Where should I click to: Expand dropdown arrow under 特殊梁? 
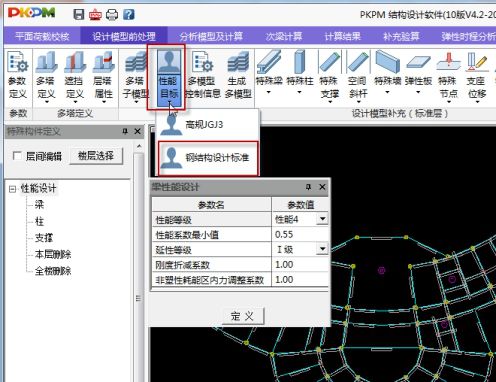pyautogui.click(x=269, y=92)
